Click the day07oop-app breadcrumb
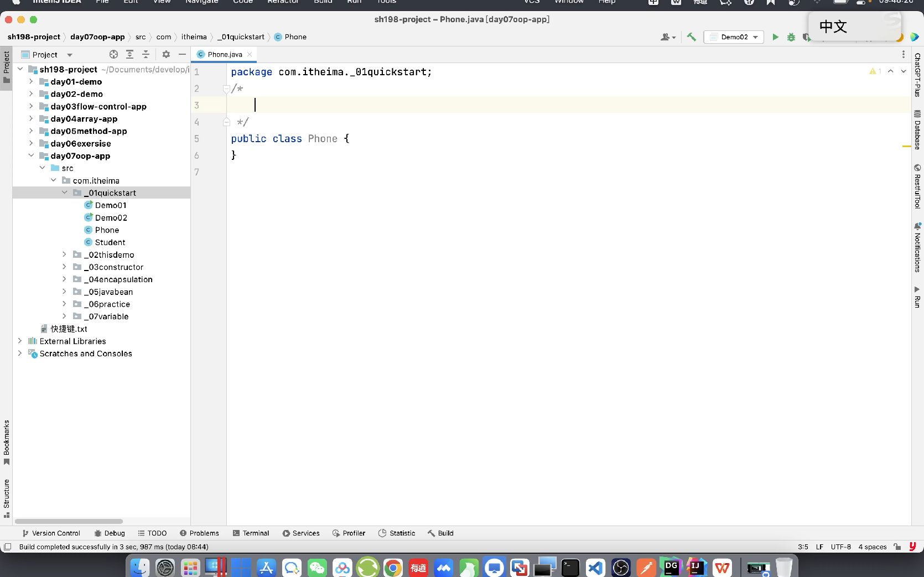 (x=97, y=37)
